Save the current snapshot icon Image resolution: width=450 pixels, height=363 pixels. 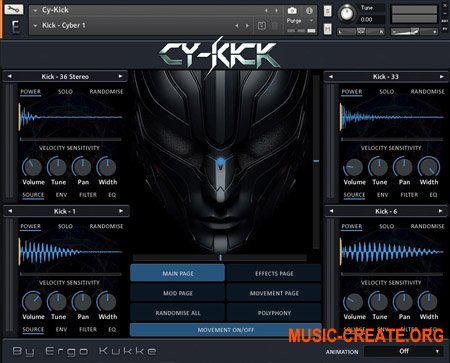click(262, 26)
